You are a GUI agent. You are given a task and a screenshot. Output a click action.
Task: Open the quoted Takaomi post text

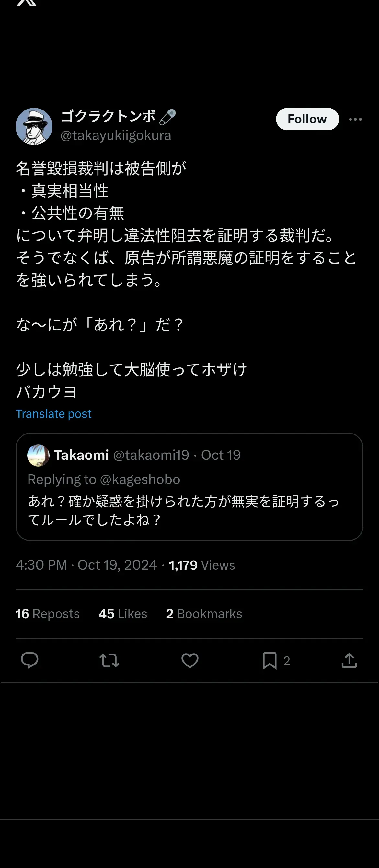tap(183, 510)
